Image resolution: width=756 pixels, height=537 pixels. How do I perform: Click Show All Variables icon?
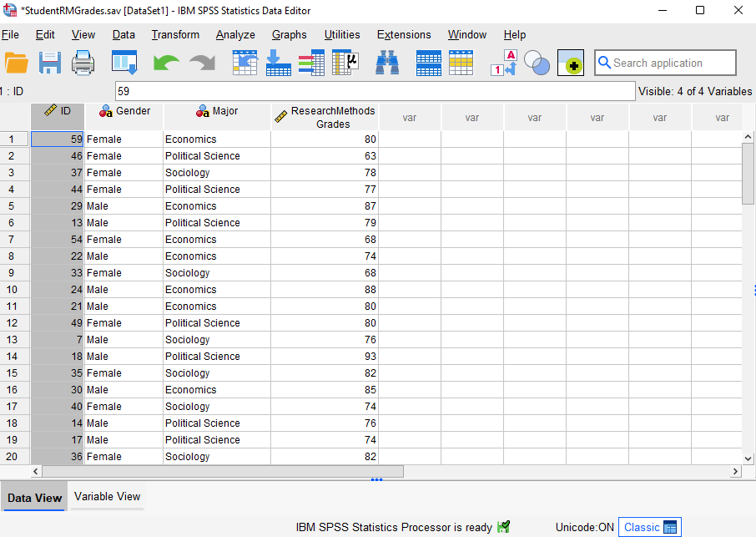pyautogui.click(x=571, y=63)
